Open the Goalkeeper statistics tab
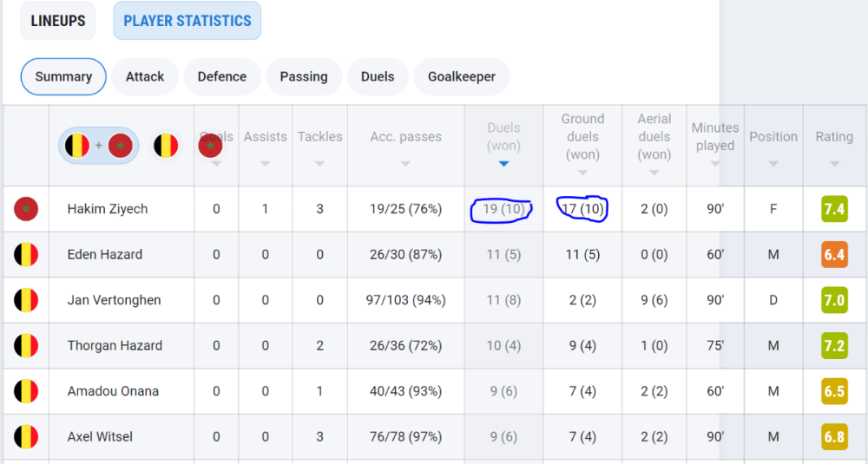Image resolution: width=868 pixels, height=464 pixels. [x=462, y=76]
